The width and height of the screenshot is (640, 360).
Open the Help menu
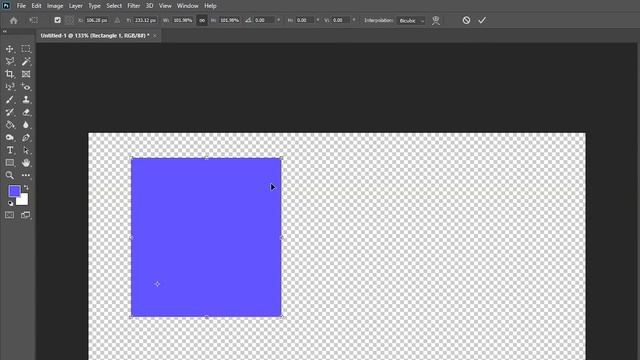(210, 6)
